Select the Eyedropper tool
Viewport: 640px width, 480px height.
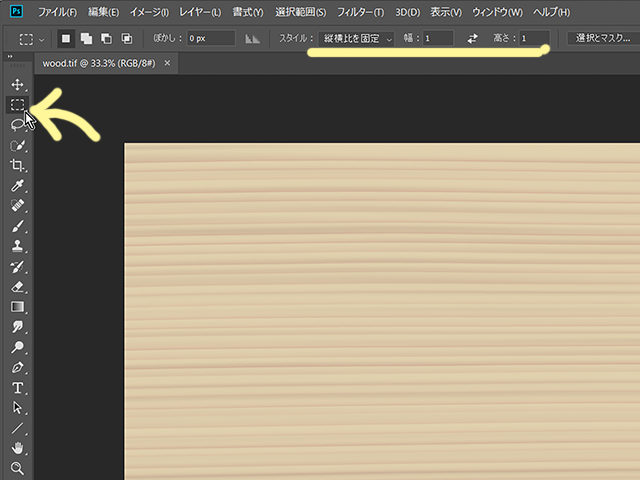point(17,186)
